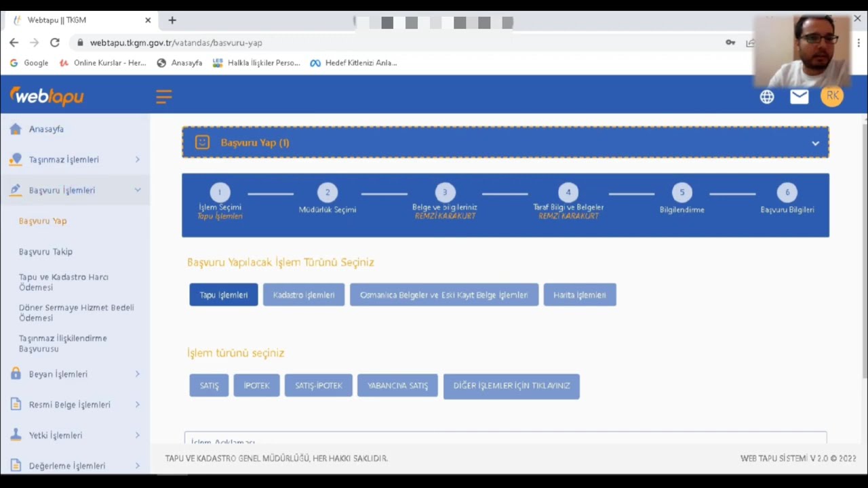Screen dimensions: 868x488
Task: Open the Google bookmark
Action: click(29, 62)
